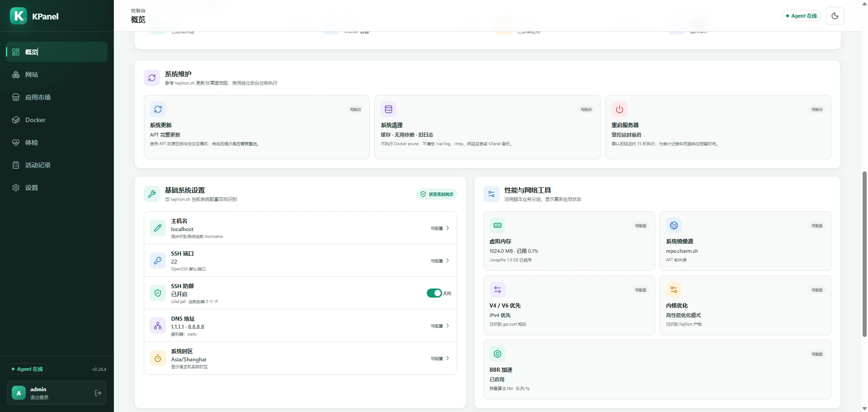Click 可配置 badge on V4 / V6 优先 card
This screenshot has height=412, width=868.
pyautogui.click(x=641, y=290)
